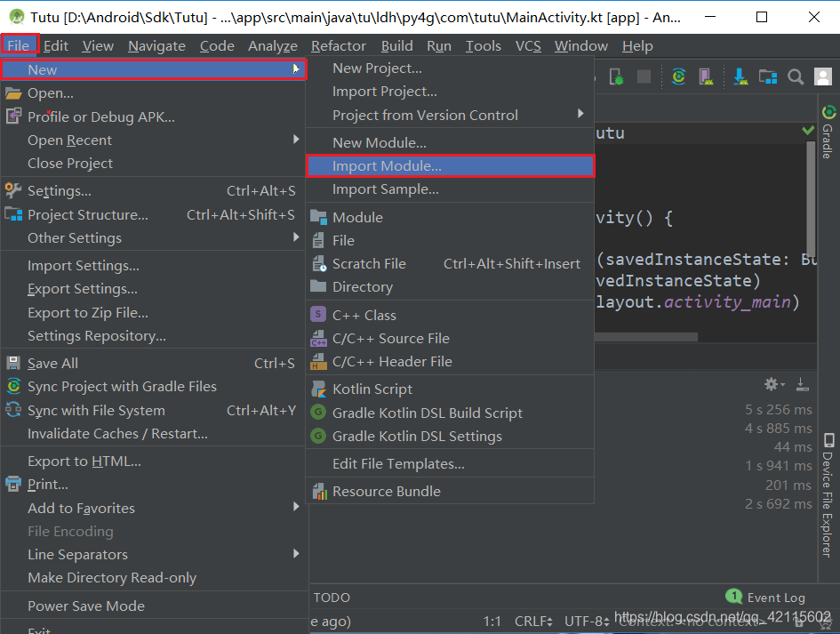
Task: Click the Project Structure folder icon in toolbar
Action: pos(768,77)
